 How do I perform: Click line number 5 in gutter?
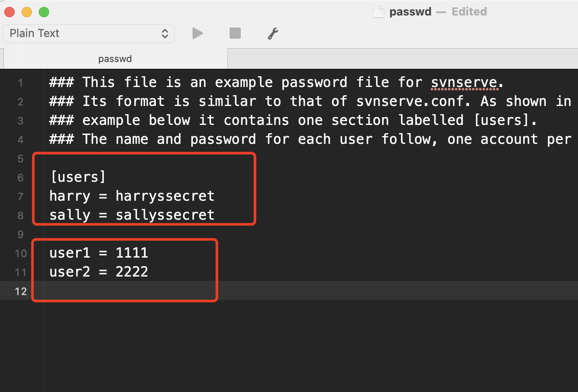click(20, 159)
